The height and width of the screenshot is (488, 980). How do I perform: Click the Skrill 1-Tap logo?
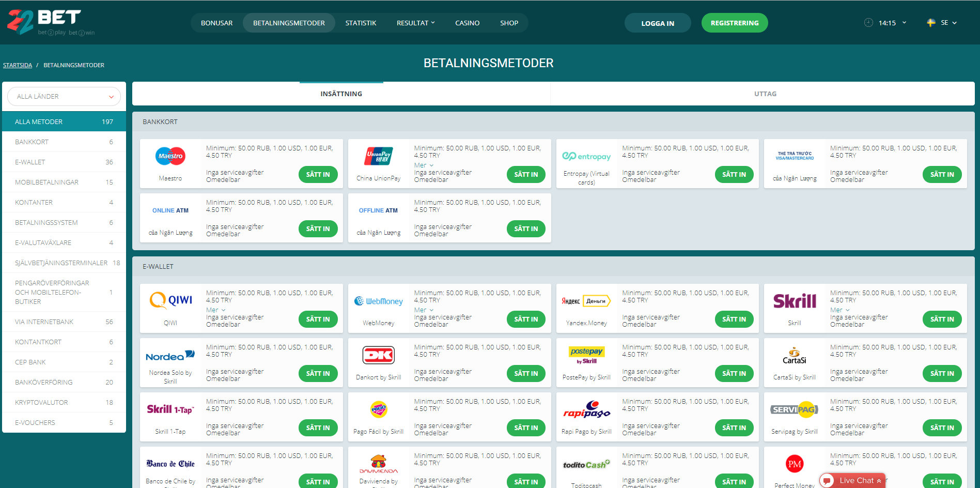(x=170, y=409)
